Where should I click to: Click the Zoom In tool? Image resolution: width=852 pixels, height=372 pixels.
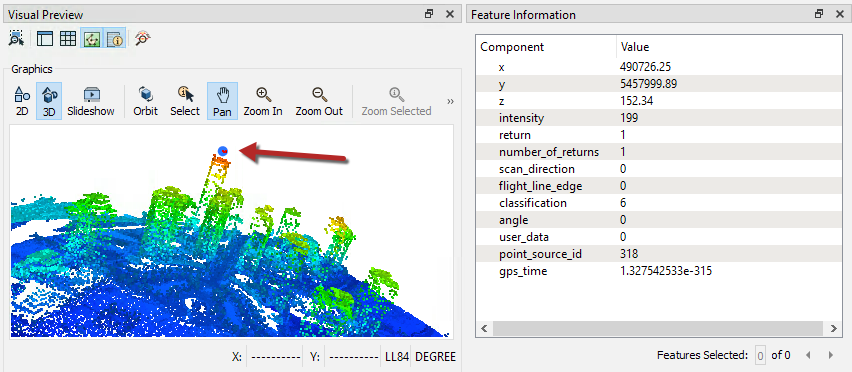click(x=263, y=102)
